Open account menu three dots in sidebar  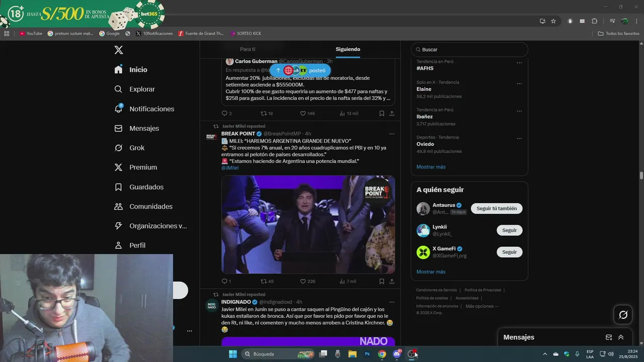[x=190, y=331]
